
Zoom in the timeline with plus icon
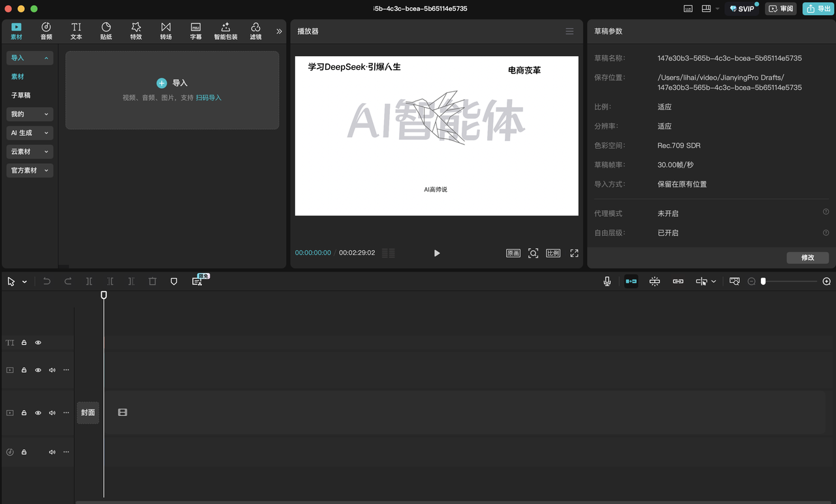click(x=826, y=281)
